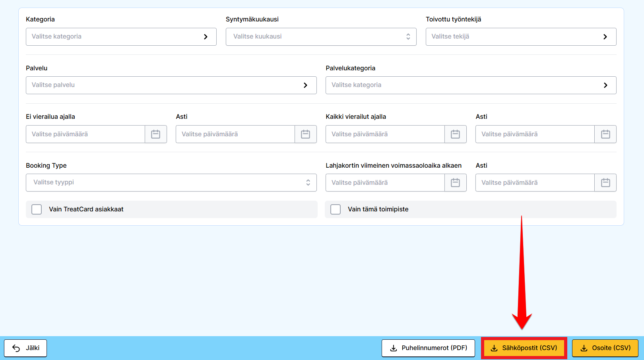Focus the Asti date field after Ei vierailua

pos(235,134)
